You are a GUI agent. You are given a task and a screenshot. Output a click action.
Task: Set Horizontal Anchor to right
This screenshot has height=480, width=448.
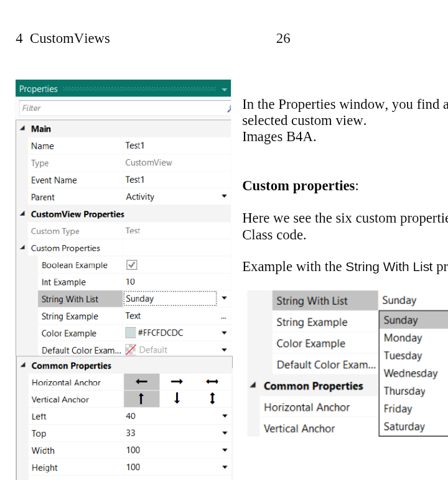pos(177,382)
